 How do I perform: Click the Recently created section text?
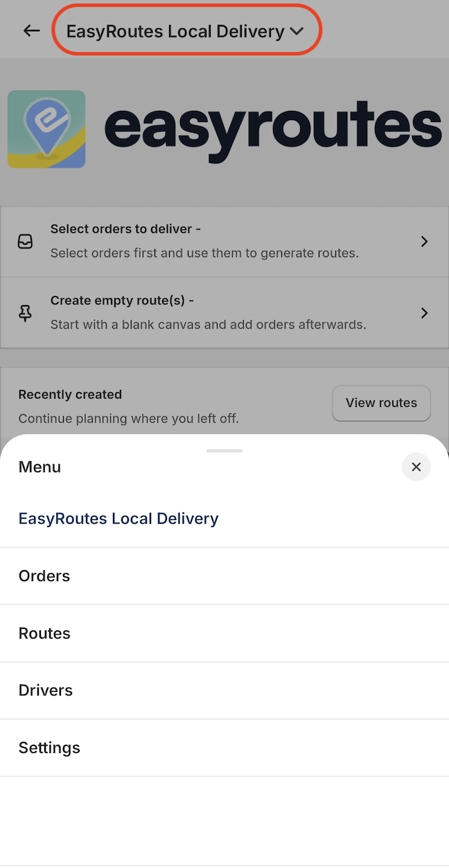click(70, 394)
